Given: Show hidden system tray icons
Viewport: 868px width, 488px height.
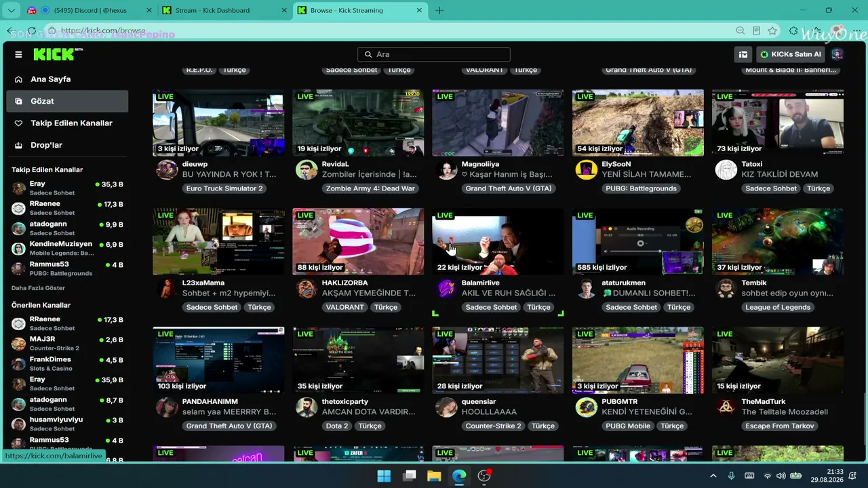Looking at the screenshot, I should pyautogui.click(x=713, y=476).
